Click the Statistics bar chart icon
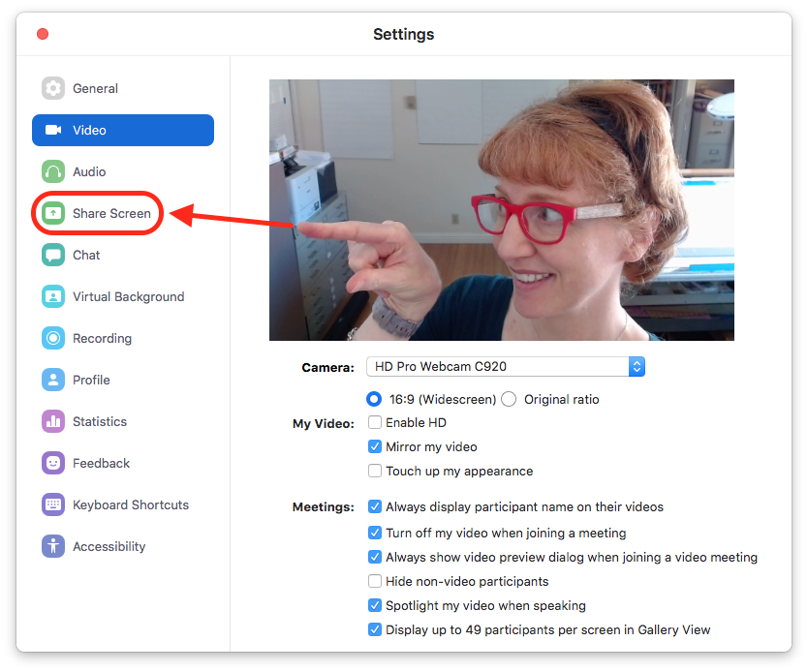Viewport: 808px width, 672px height. click(53, 421)
